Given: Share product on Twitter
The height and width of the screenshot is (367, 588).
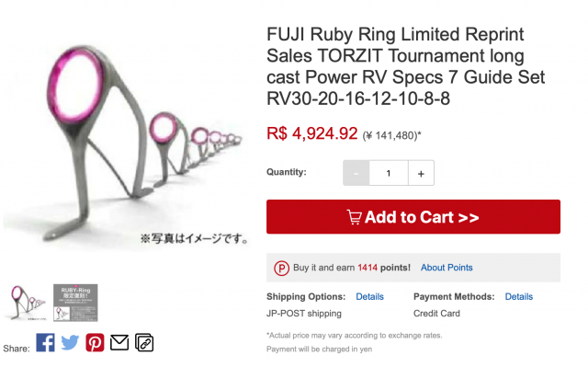Looking at the screenshot, I should pyautogui.click(x=70, y=342).
